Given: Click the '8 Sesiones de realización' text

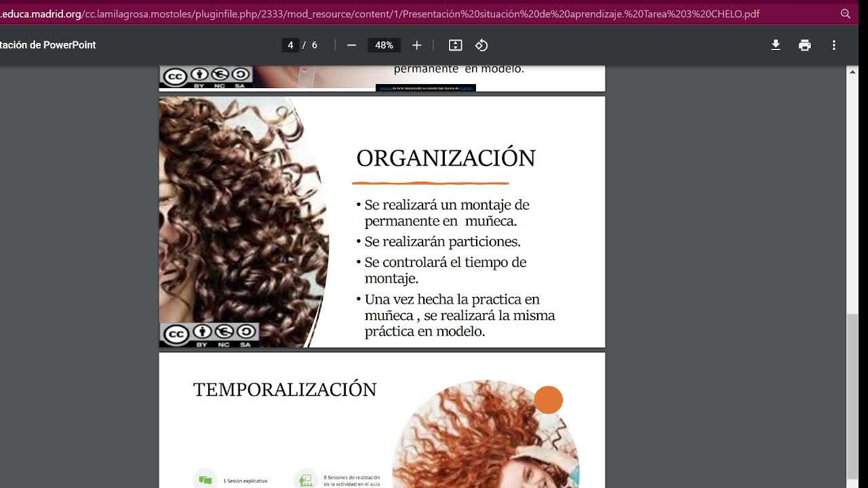Looking at the screenshot, I should point(352,481).
